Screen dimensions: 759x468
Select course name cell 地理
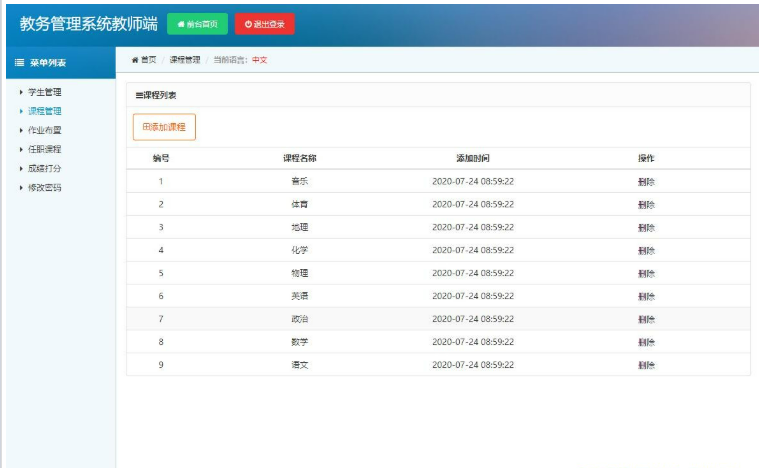(x=300, y=227)
